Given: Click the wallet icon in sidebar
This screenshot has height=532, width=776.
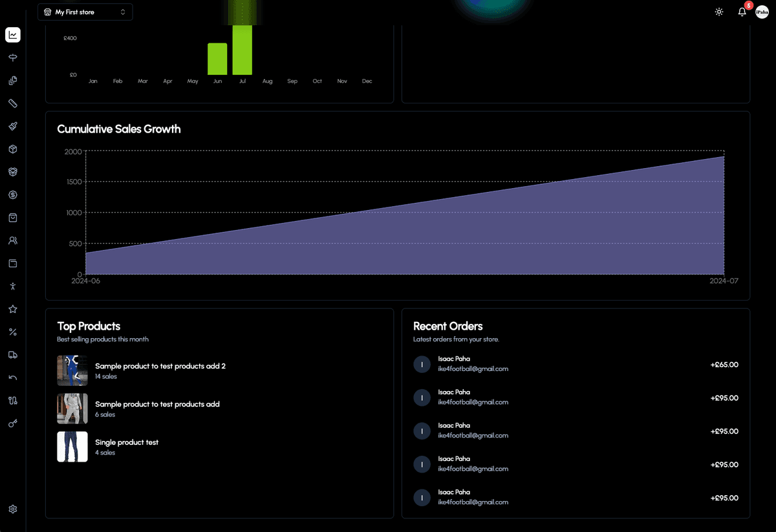Looking at the screenshot, I should click(13, 263).
